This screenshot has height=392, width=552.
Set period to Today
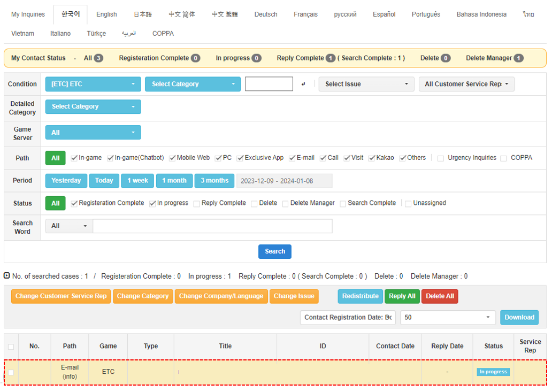[x=104, y=181]
